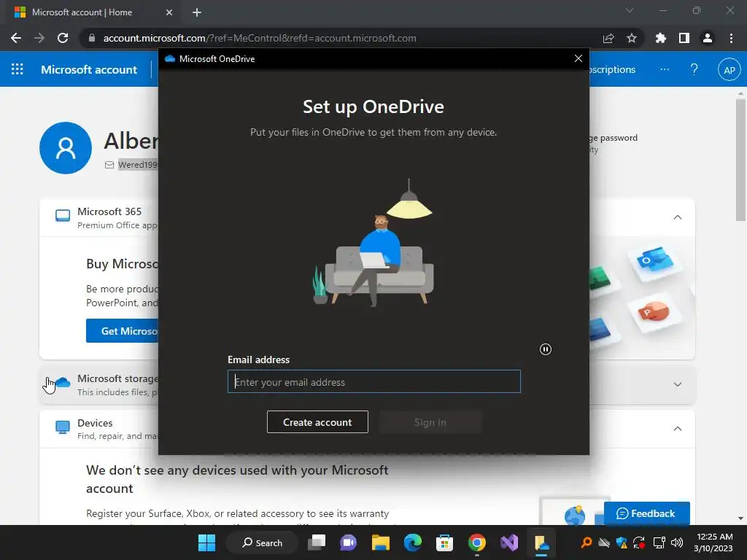Go forward in Chrome browser
Screen dimensions: 747x560
(x=39, y=38)
